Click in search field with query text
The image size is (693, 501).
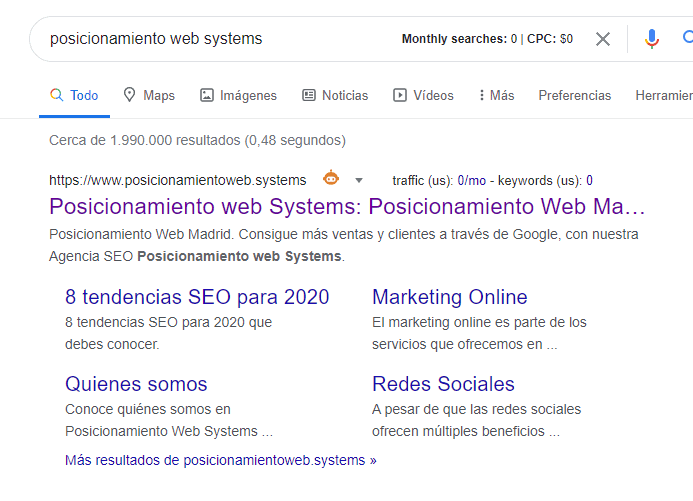(x=156, y=39)
